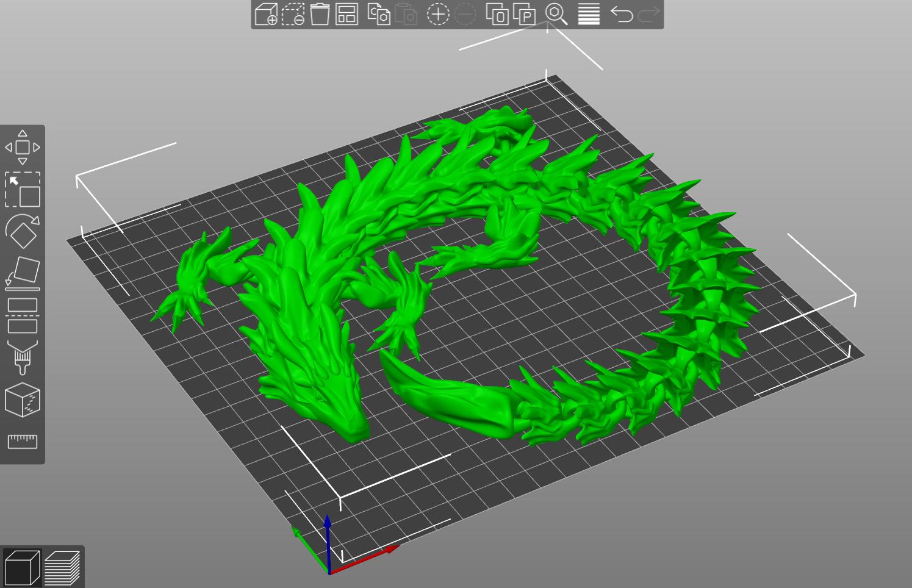Select the Rotate tool

tap(23, 232)
